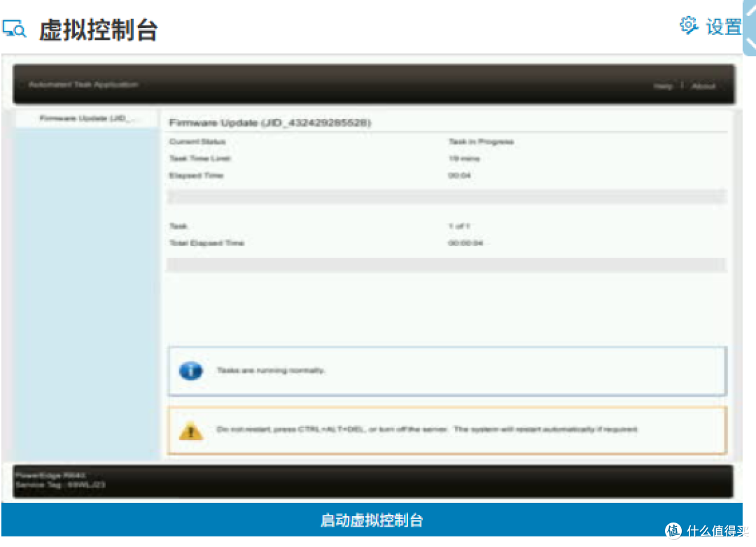Click Task in Progress status value
This screenshot has height=547, width=756.
[481, 142]
